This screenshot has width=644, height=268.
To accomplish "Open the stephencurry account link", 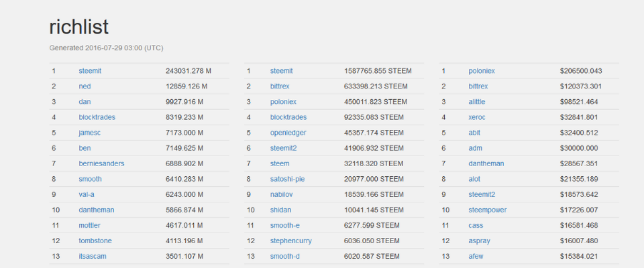I will 290,241.
